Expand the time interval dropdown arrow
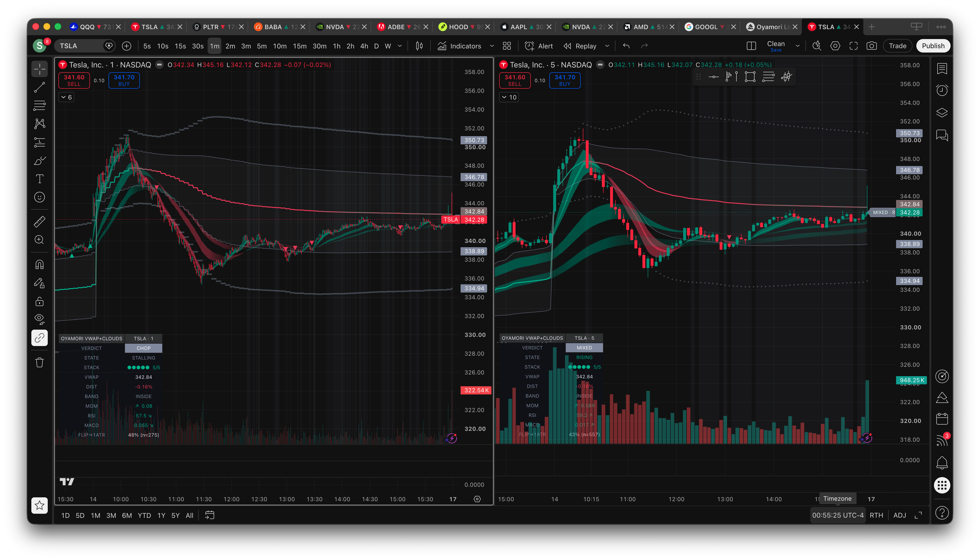This screenshot has width=980, height=560. tap(400, 46)
